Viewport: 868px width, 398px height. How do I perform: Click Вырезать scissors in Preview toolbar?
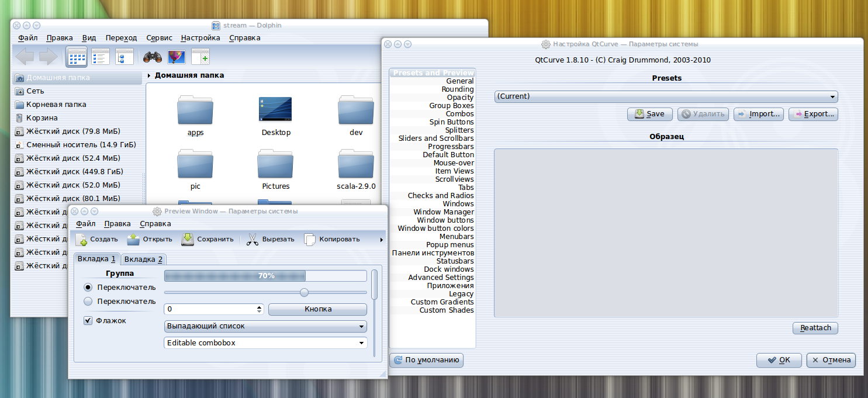270,239
